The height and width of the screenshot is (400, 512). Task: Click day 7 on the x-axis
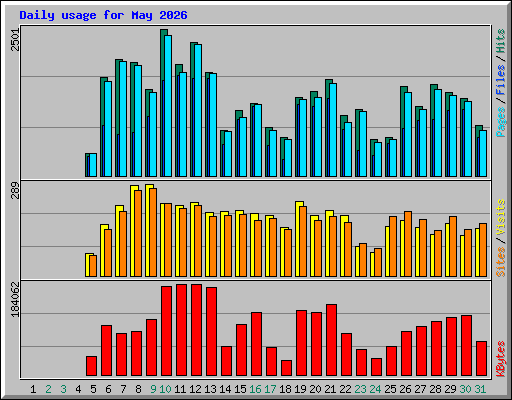coord(123,389)
